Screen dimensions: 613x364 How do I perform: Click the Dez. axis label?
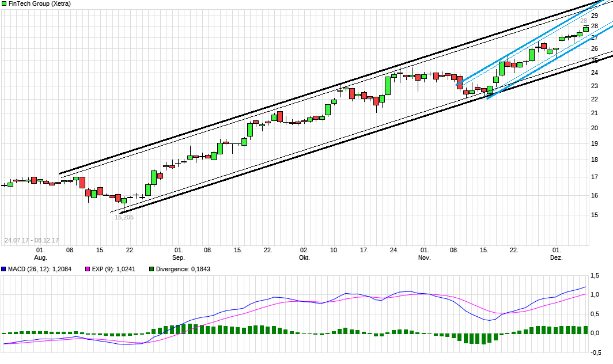click(556, 258)
